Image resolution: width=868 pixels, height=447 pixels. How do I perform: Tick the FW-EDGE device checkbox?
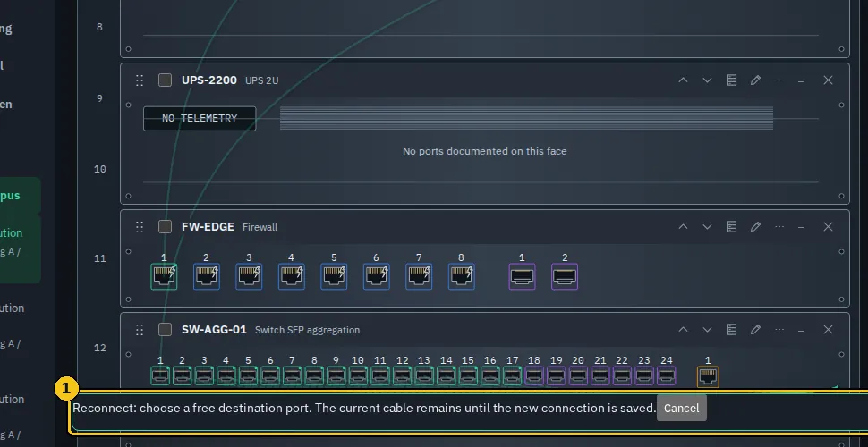(165, 227)
